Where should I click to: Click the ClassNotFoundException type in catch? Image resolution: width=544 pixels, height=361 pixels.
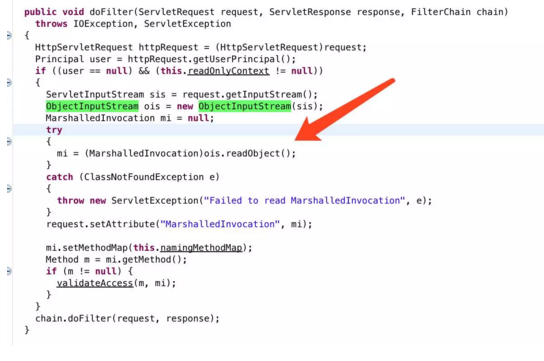point(144,177)
